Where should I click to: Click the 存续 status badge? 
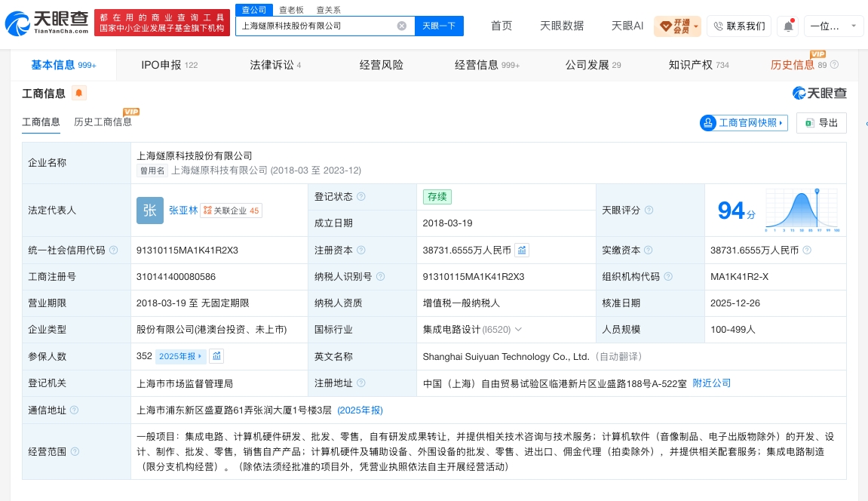click(437, 196)
